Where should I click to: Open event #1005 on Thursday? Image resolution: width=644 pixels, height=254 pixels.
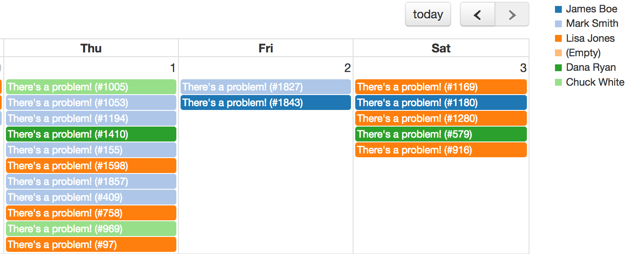coord(91,87)
